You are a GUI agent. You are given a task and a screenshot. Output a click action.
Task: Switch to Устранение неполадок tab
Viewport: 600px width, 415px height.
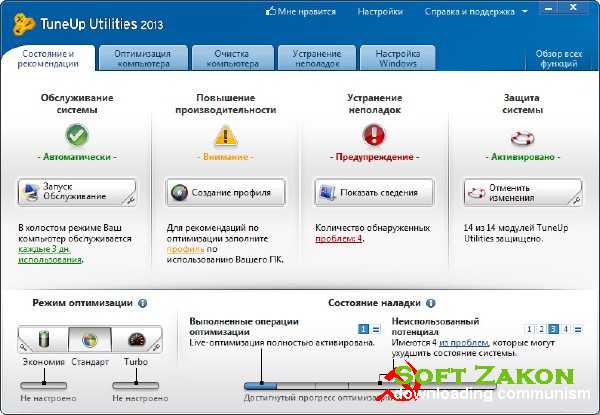317,58
